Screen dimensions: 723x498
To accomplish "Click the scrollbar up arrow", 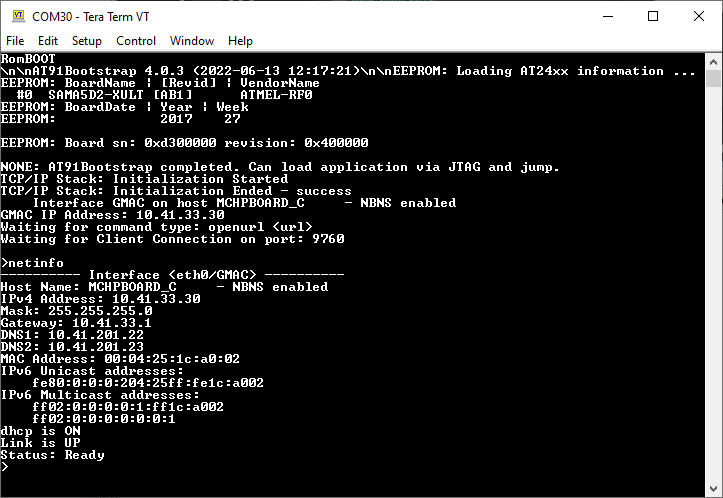I will pos(713,62).
